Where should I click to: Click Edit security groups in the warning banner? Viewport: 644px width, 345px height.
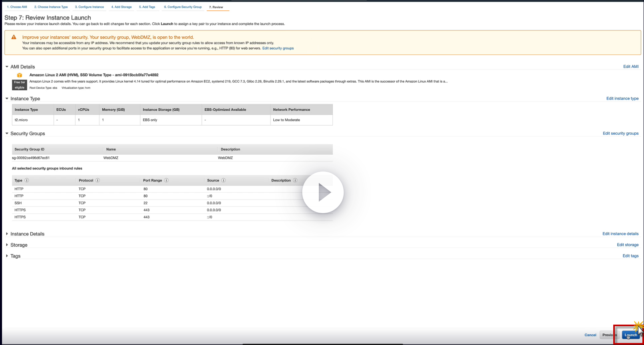[278, 48]
